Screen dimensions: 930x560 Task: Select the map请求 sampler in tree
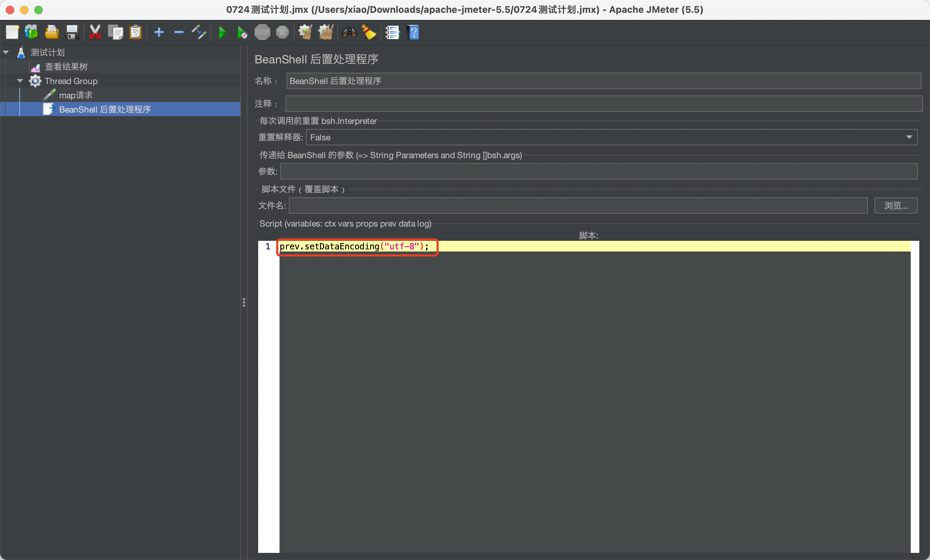(x=76, y=95)
